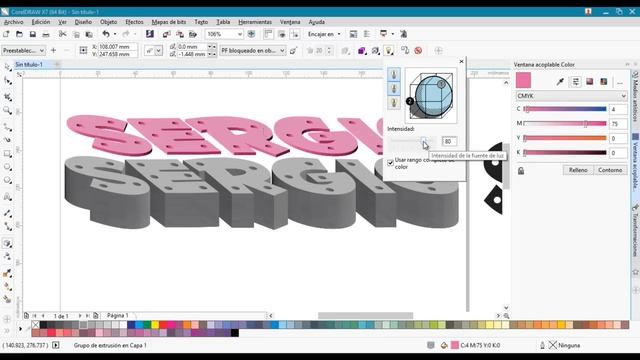This screenshot has height=360, width=640.
Task: Click the Clear extrude red icon
Action: coord(418,51)
